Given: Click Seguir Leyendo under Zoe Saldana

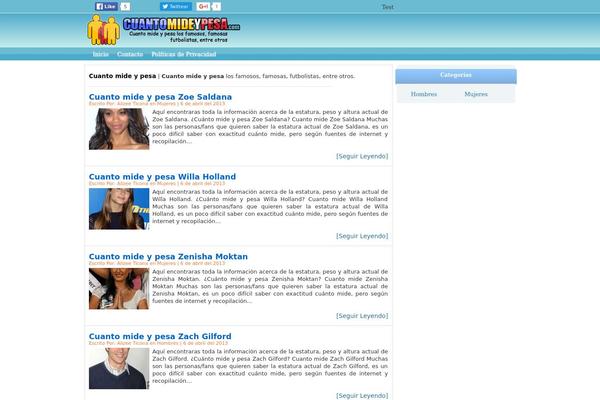Looking at the screenshot, I should click(362, 156).
